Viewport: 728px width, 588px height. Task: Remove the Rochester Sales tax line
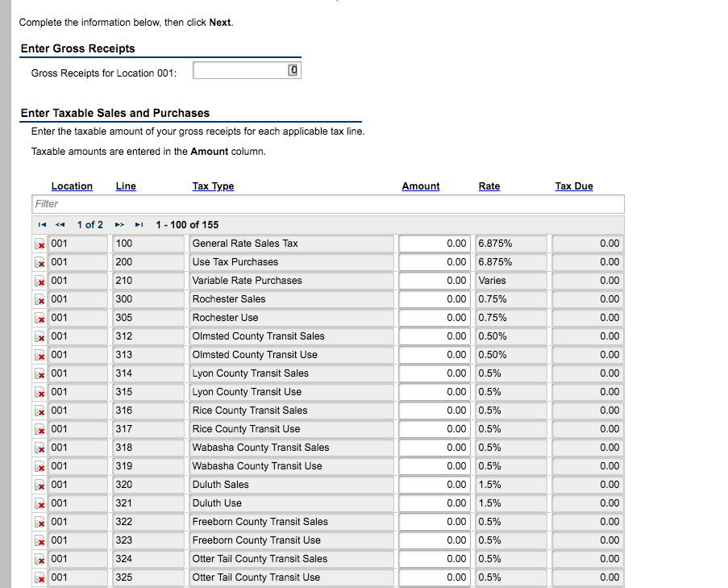tap(40, 298)
